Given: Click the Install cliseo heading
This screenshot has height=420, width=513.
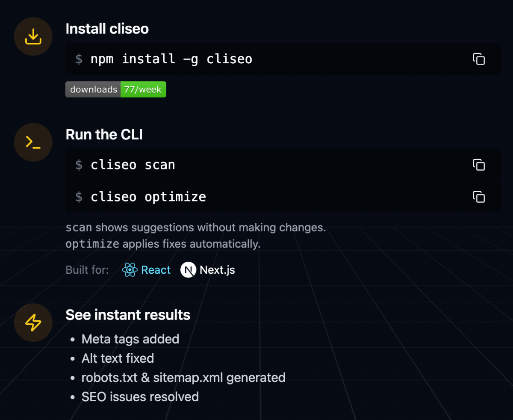Looking at the screenshot, I should pyautogui.click(x=107, y=29).
